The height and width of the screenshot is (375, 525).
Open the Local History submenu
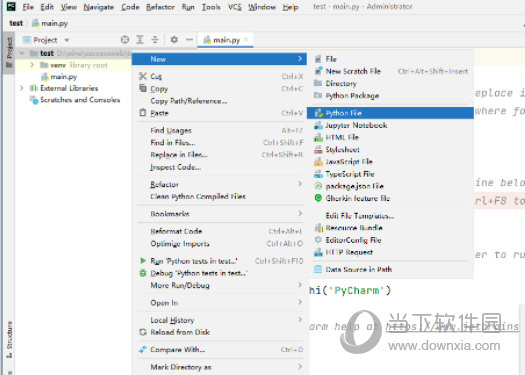(x=220, y=320)
